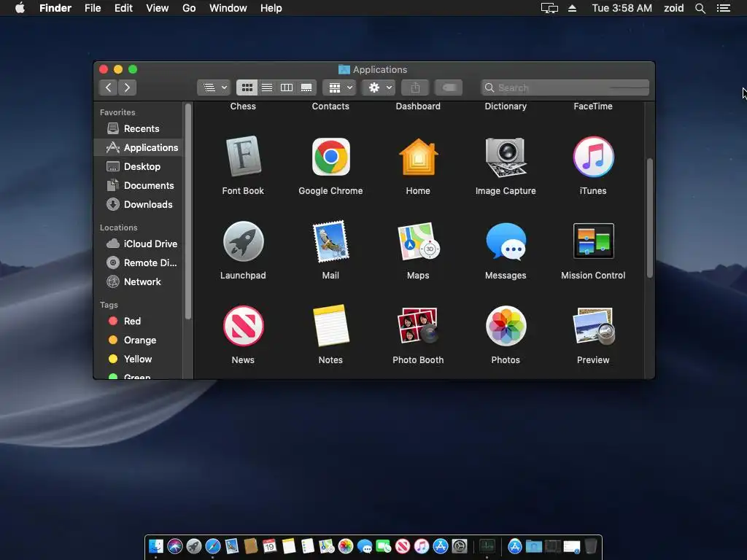This screenshot has height=560, width=747.
Task: Go to Downloads in the sidebar
Action: 138,205
